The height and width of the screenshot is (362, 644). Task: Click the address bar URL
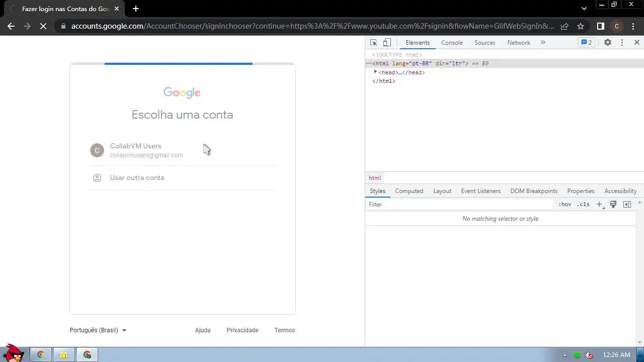(x=312, y=26)
